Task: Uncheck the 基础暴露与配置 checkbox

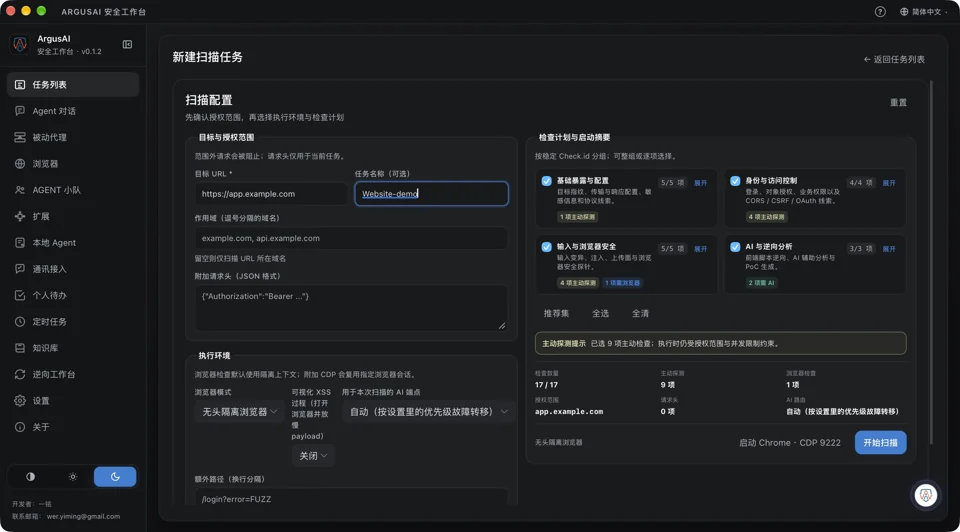Action: click(546, 181)
